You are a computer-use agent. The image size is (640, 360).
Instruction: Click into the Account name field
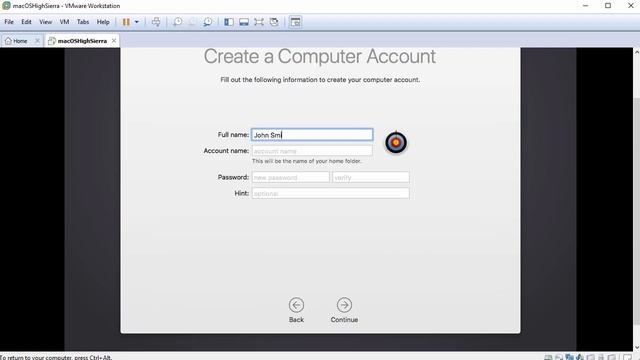click(312, 151)
